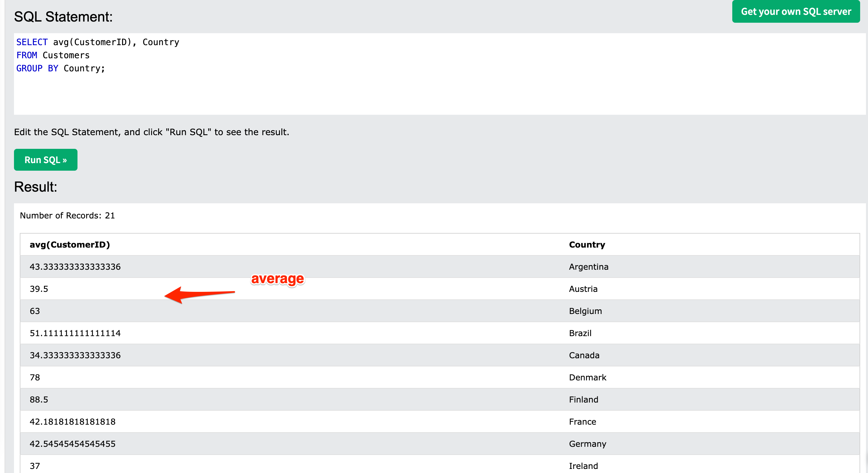
Task: Click the Brazil country cell
Action: click(x=580, y=333)
